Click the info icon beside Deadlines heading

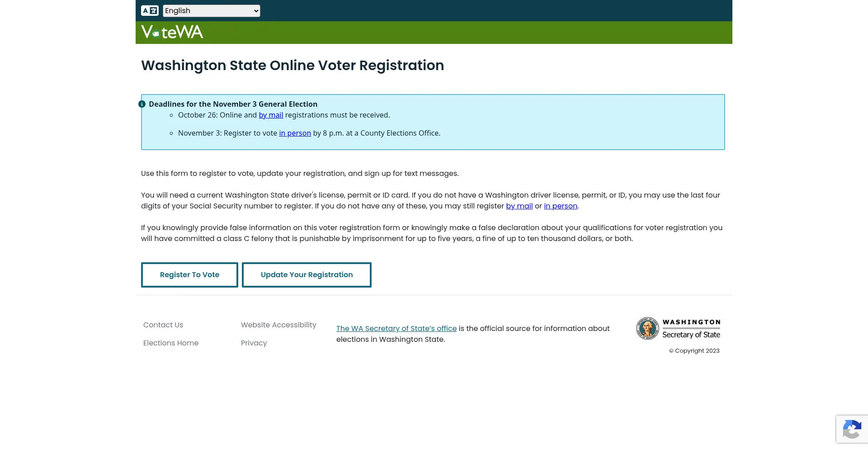coord(142,104)
